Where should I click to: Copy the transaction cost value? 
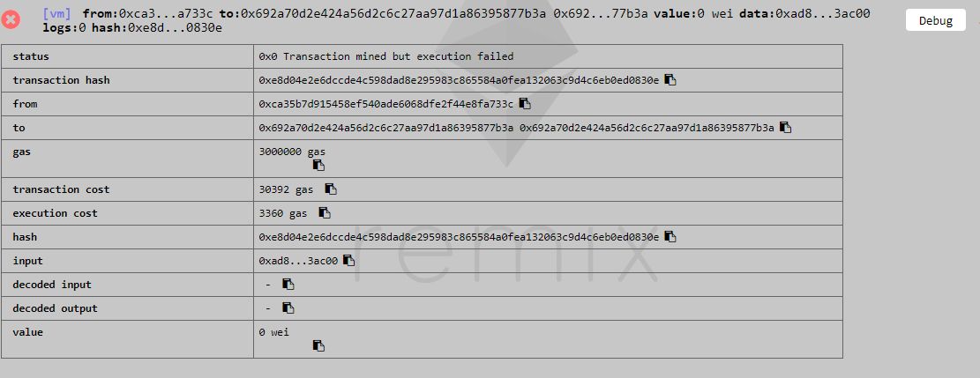331,189
